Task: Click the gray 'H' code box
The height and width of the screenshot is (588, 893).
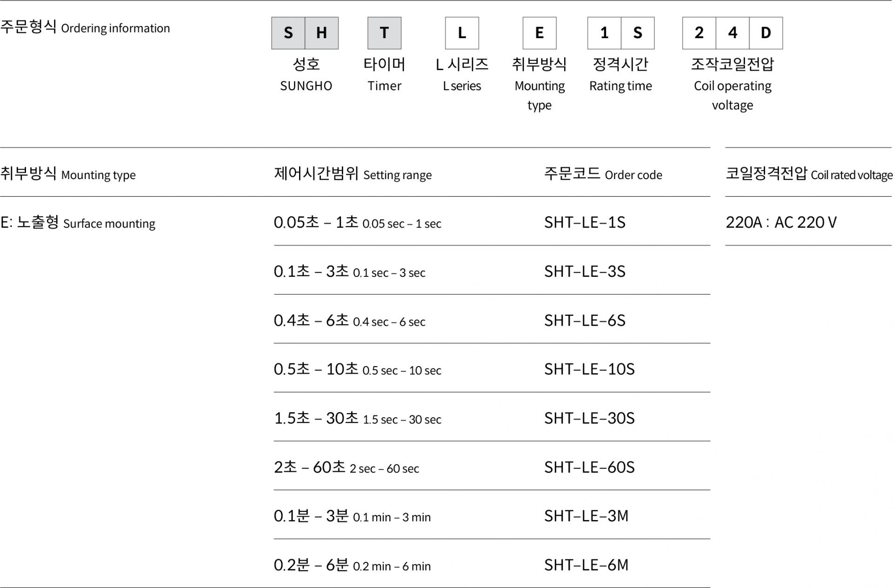Action: (x=322, y=33)
